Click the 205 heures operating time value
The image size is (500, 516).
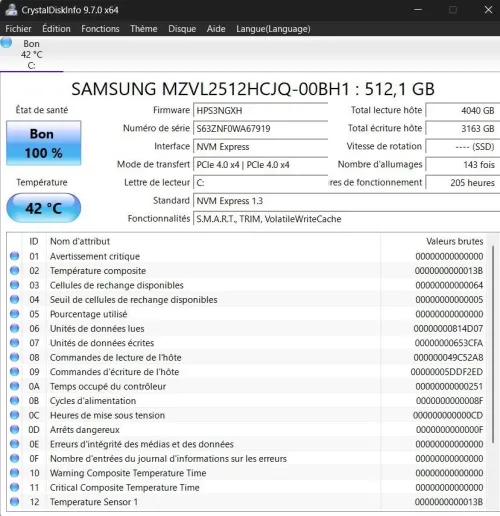[463, 183]
